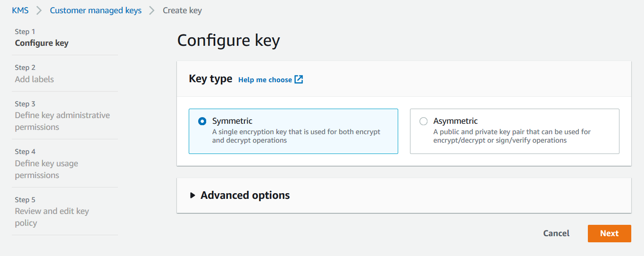The image size is (644, 256).
Task: Click the Configure key page title
Action: click(228, 41)
